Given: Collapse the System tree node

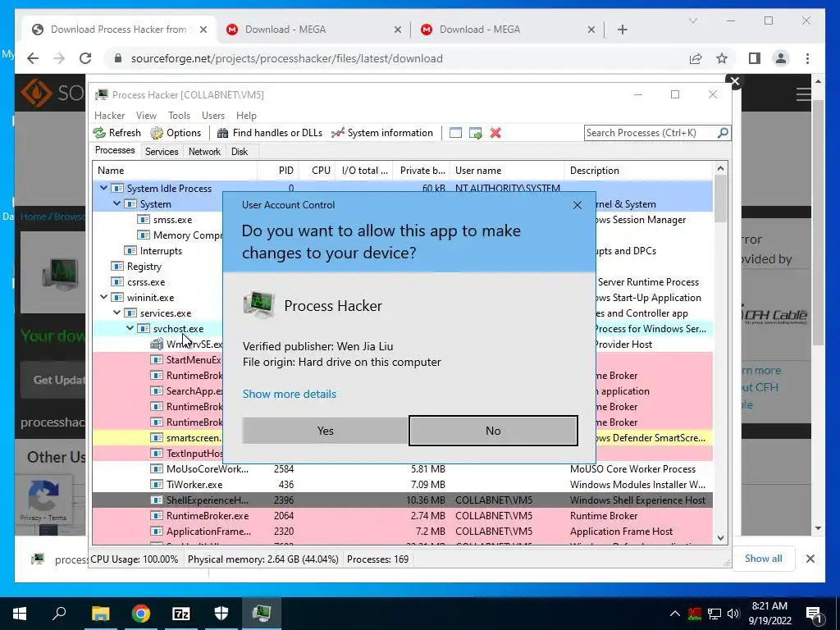Looking at the screenshot, I should tap(116, 203).
